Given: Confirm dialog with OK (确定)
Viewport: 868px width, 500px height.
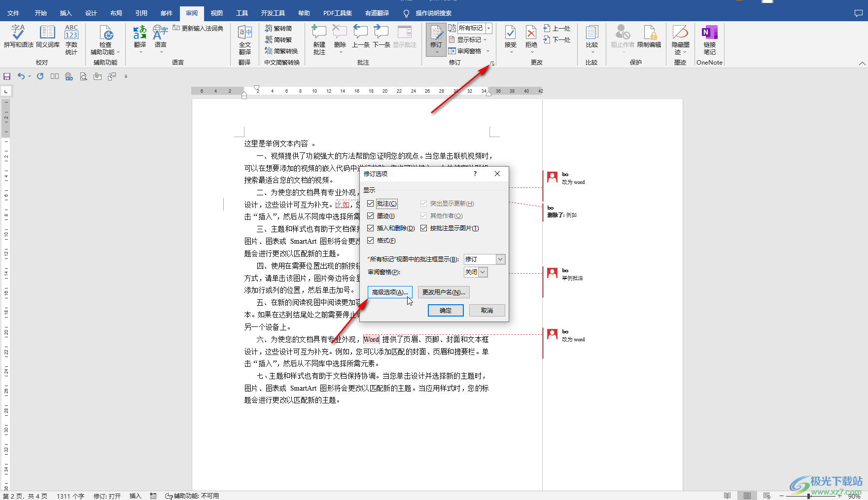Looking at the screenshot, I should coord(446,310).
